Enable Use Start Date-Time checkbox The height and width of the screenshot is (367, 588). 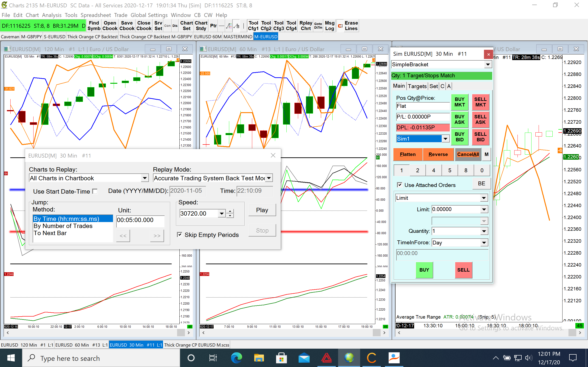[x=95, y=192]
